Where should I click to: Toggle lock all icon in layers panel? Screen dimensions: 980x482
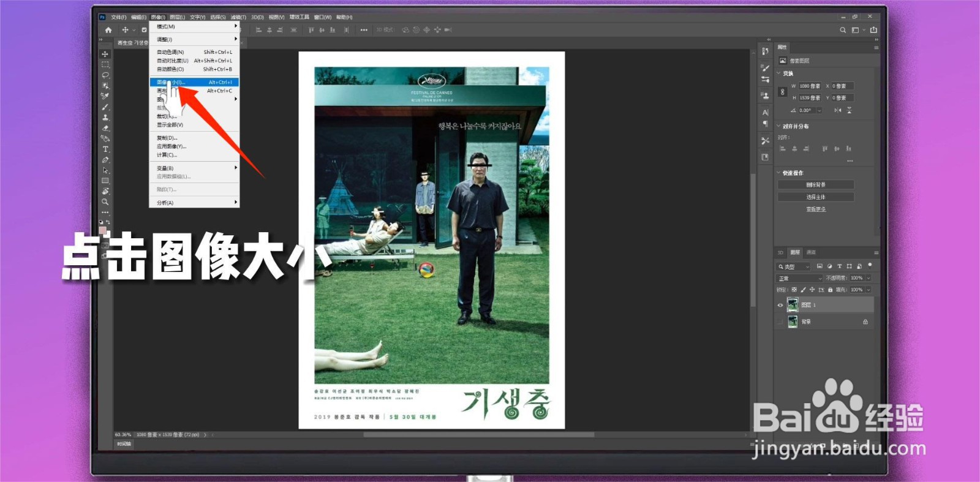[831, 290]
